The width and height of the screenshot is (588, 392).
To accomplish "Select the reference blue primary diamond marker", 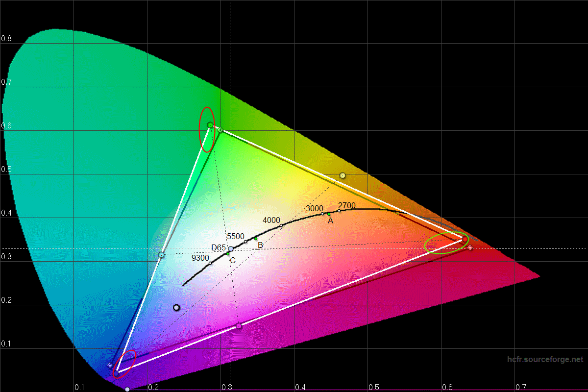I will pyautogui.click(x=110, y=366).
